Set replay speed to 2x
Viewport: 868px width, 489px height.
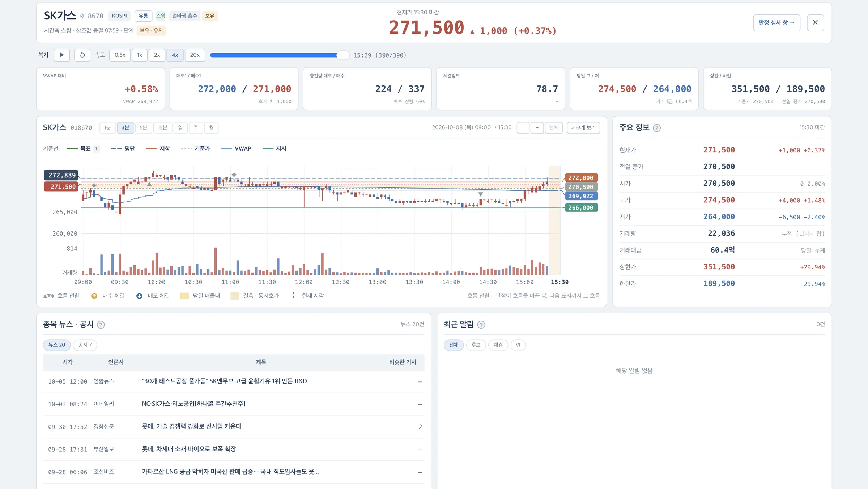[157, 55]
